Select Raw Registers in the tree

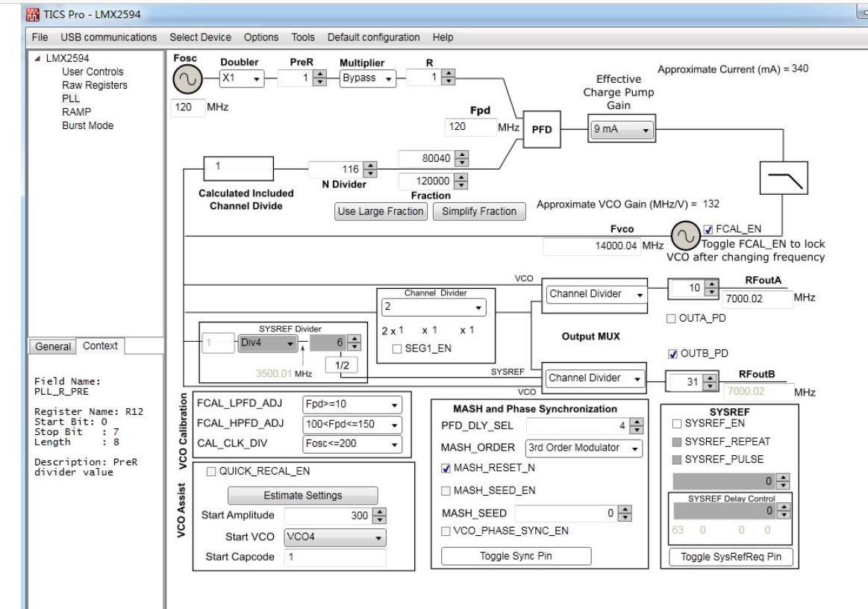click(x=95, y=85)
